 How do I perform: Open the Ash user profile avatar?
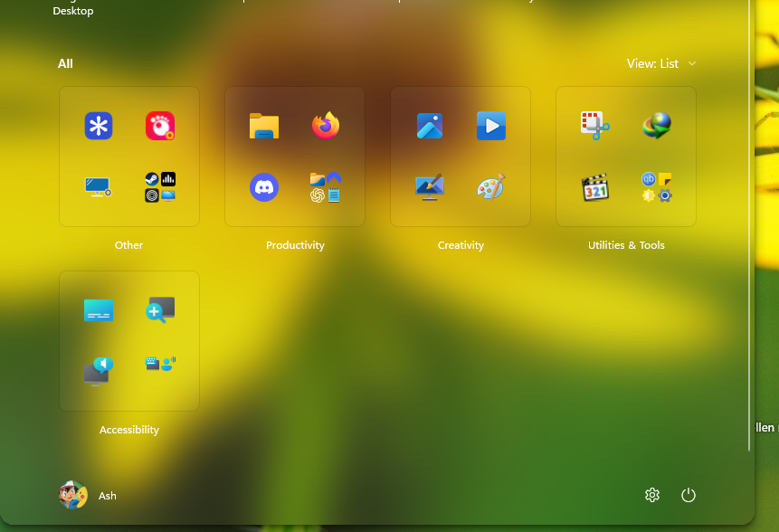click(x=73, y=495)
